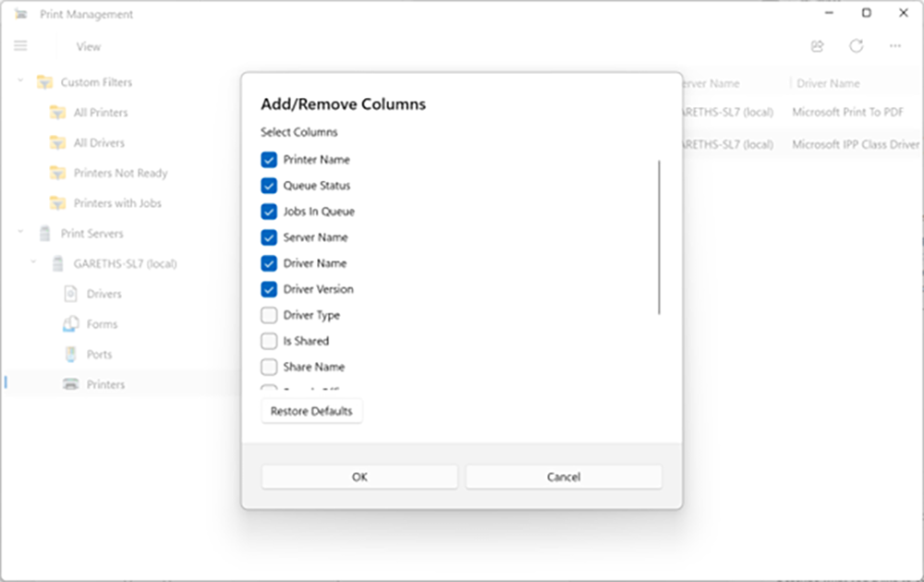Collapse the Custom Filters tree node

tap(20, 81)
